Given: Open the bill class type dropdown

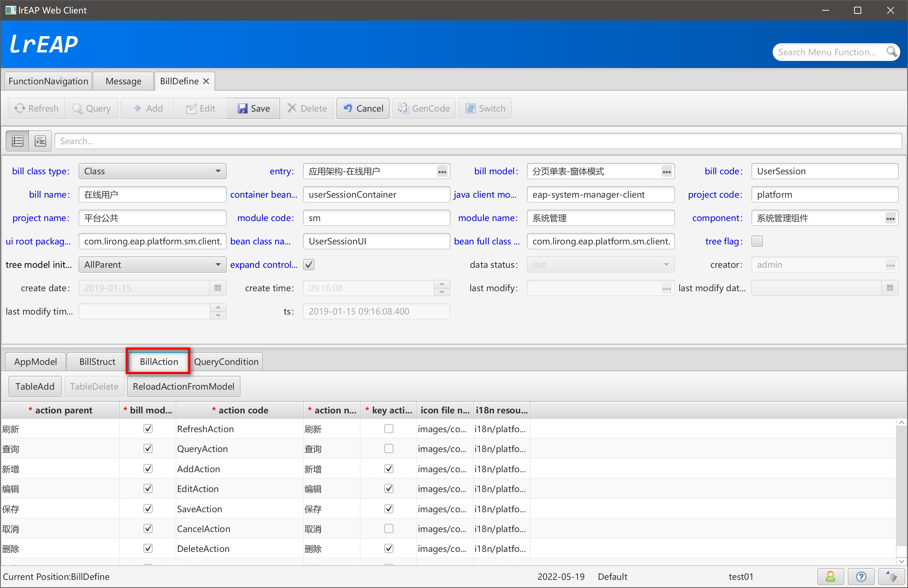Looking at the screenshot, I should click(x=152, y=171).
